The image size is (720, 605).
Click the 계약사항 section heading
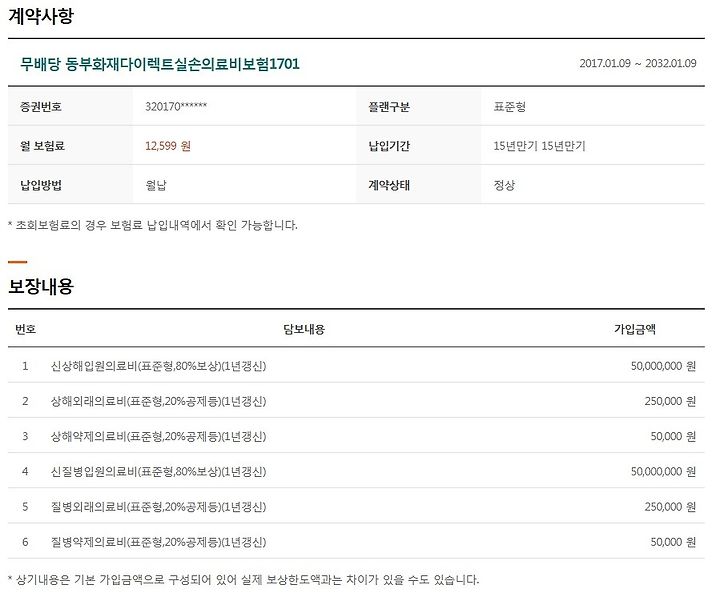click(x=41, y=16)
